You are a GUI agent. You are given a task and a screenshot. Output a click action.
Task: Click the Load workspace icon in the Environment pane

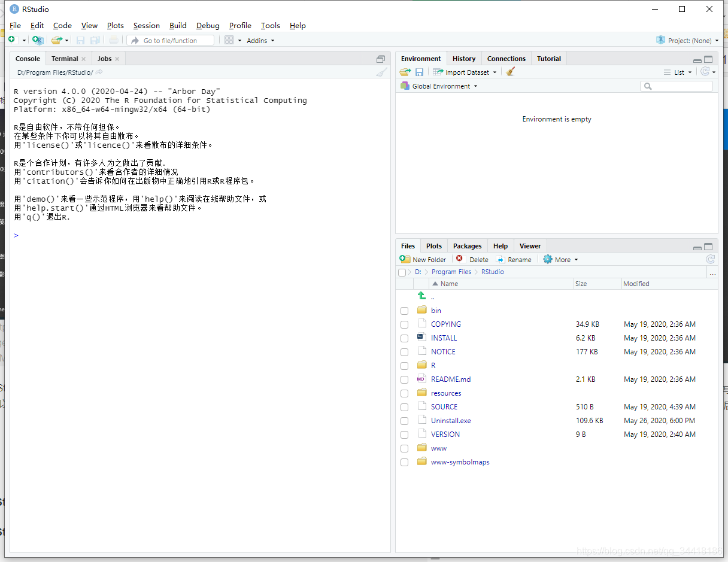click(405, 72)
